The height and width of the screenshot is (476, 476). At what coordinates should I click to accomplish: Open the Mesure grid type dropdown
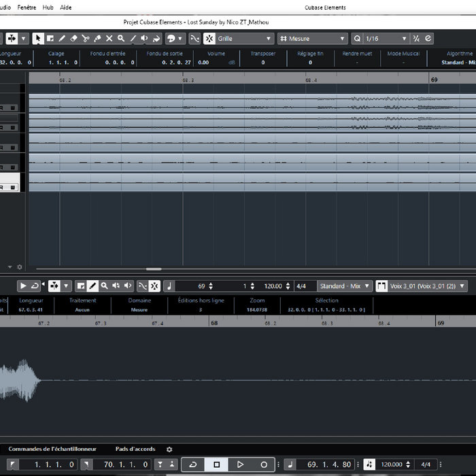312,39
